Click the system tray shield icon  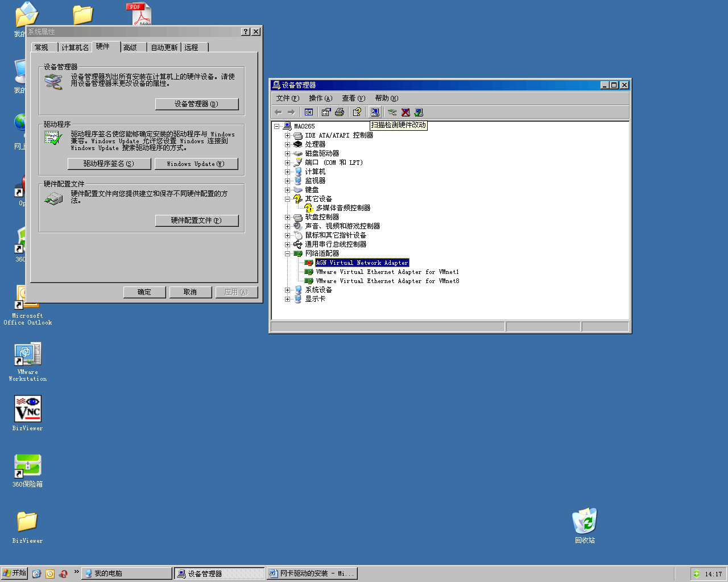click(x=697, y=574)
